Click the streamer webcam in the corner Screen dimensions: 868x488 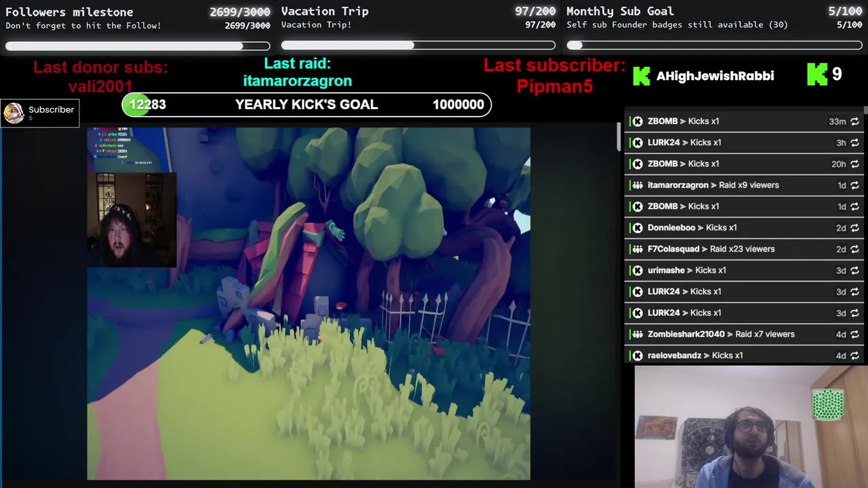click(x=751, y=427)
